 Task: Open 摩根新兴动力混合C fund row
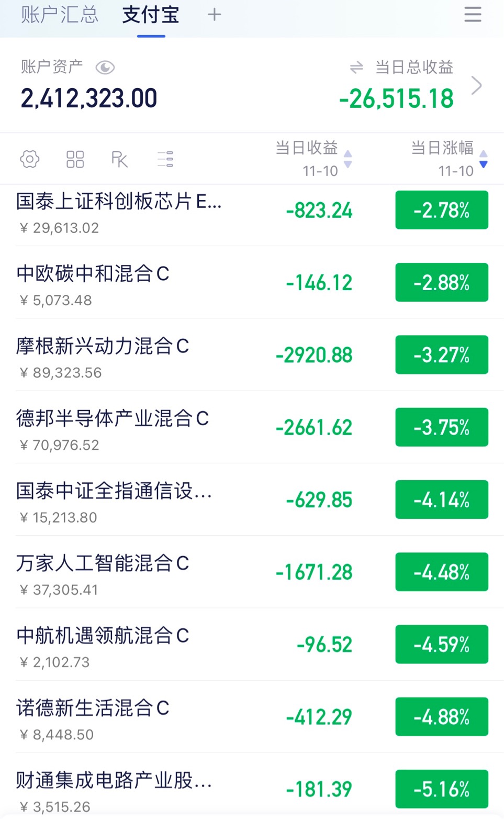[x=252, y=355]
